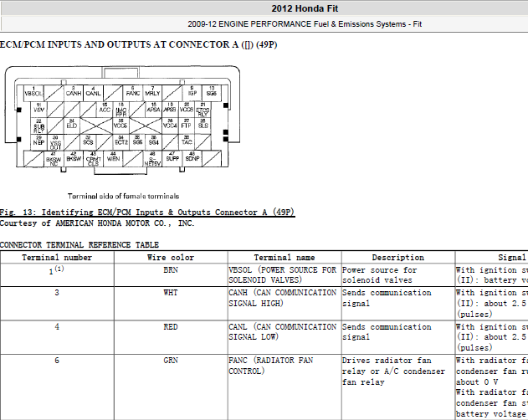Click the "CONNECTOR TERMINAL REFERENCE TABLE" title
Image resolution: width=528 pixels, height=420 pixels.
click(79, 245)
